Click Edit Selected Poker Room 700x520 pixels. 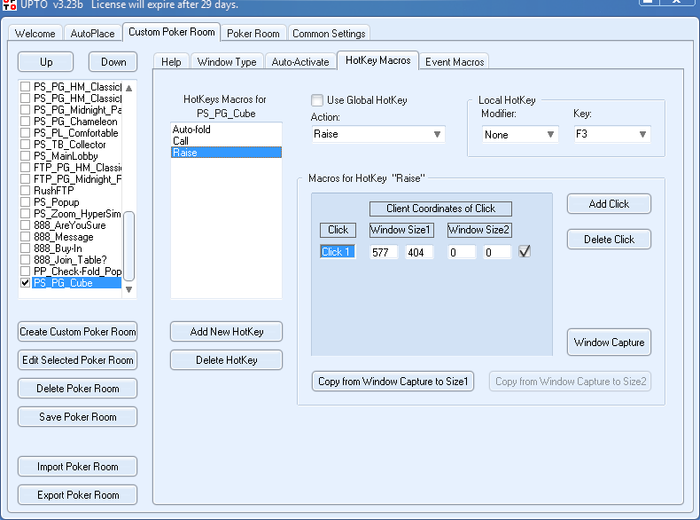pyautogui.click(x=78, y=360)
